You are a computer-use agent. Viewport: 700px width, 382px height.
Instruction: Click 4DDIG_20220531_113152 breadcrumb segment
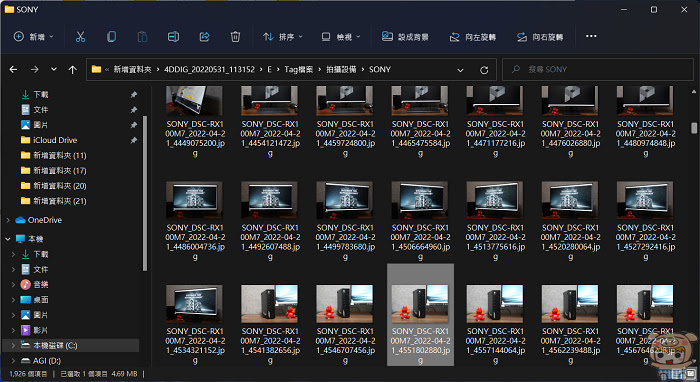coord(209,69)
